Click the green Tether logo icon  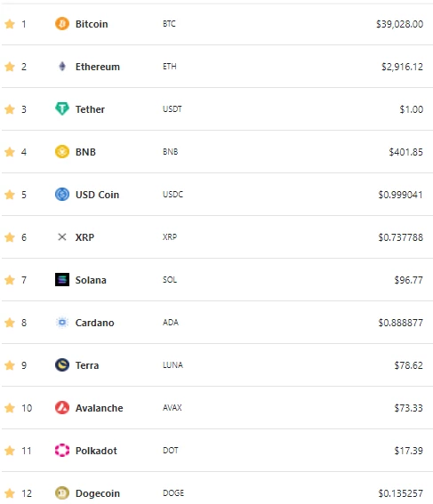pyautogui.click(x=62, y=109)
